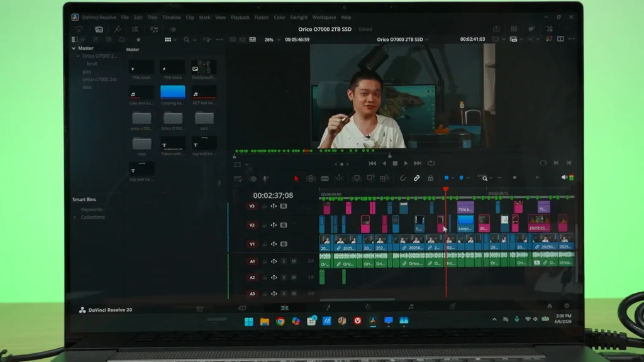This screenshot has height=362, width=644.
Task: Mute audio track A1
Action: 294,261
